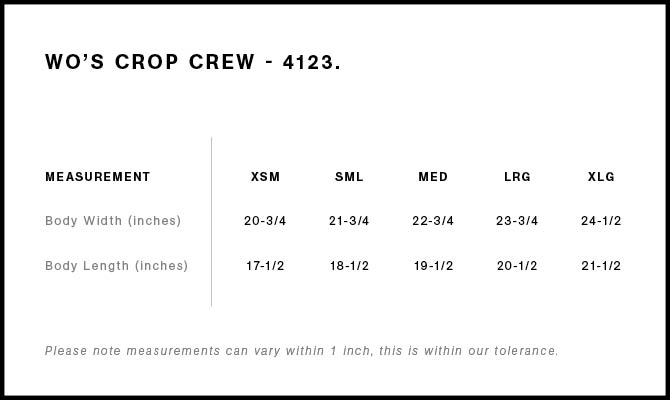Select the SML size column header
This screenshot has height=400, width=670.
349,177
